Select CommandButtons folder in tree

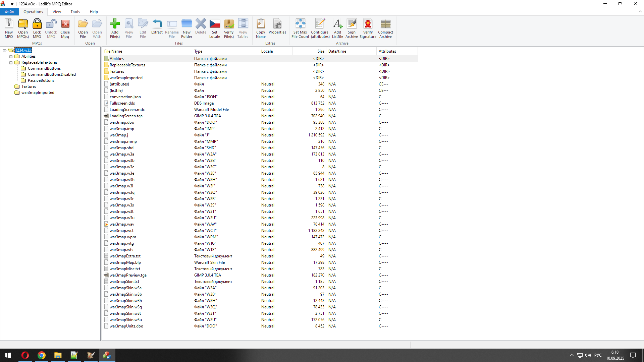click(44, 68)
